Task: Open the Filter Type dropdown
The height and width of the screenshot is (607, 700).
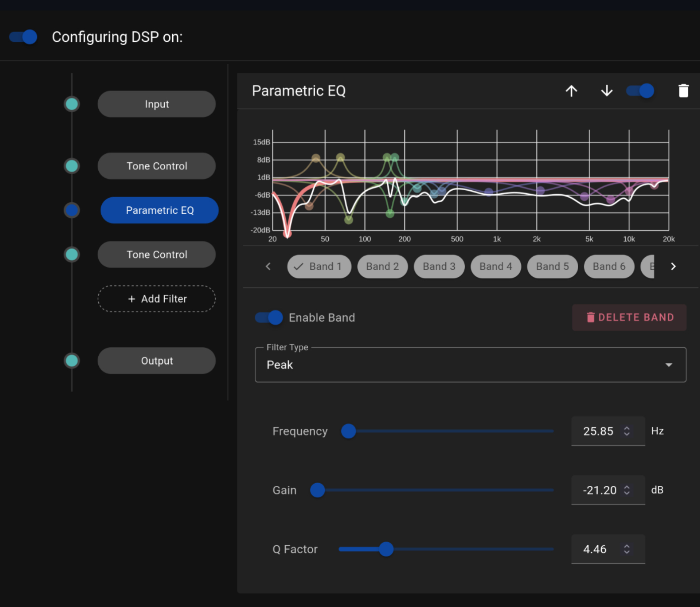Action: click(x=470, y=365)
